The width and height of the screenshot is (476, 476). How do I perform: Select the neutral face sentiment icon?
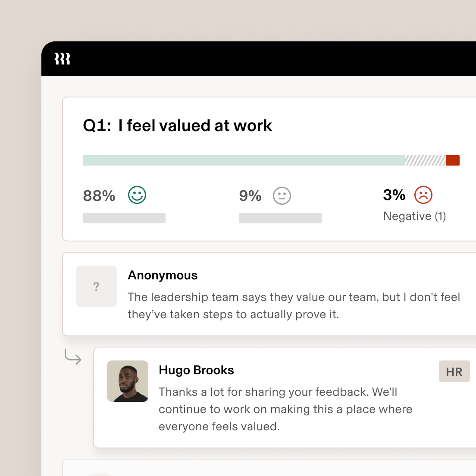(x=282, y=195)
